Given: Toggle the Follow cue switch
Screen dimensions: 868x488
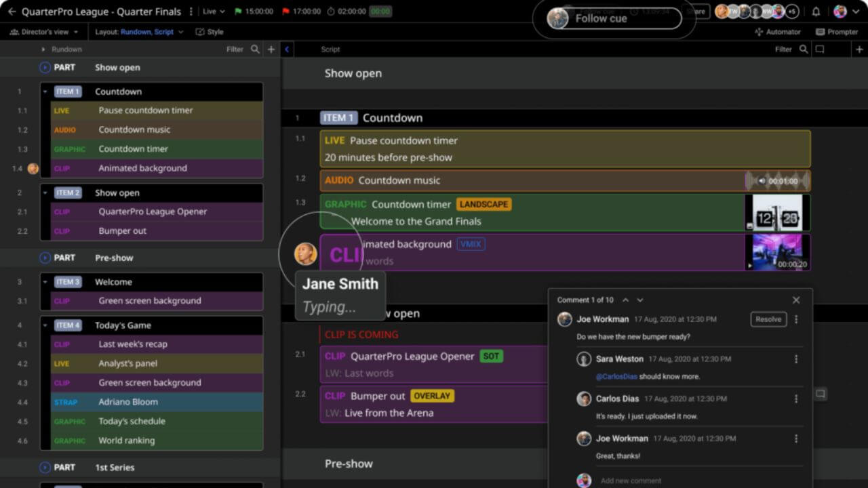Looking at the screenshot, I should click(x=614, y=19).
